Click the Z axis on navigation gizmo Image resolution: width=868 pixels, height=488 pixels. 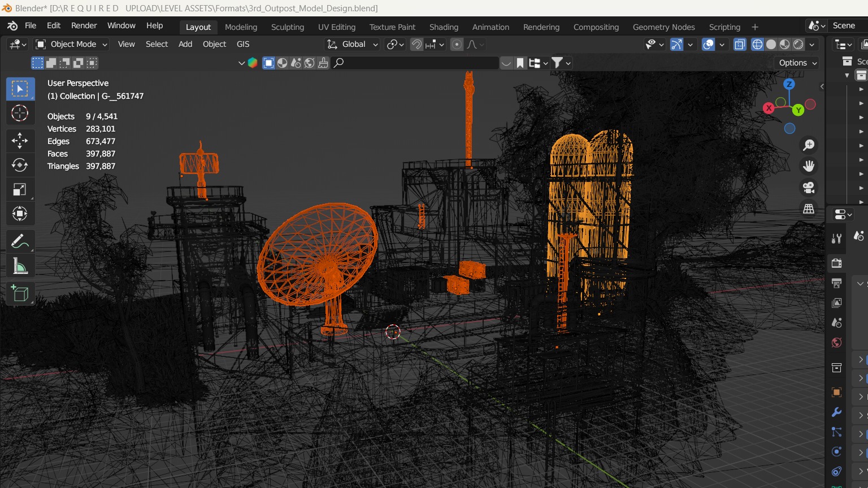point(789,84)
